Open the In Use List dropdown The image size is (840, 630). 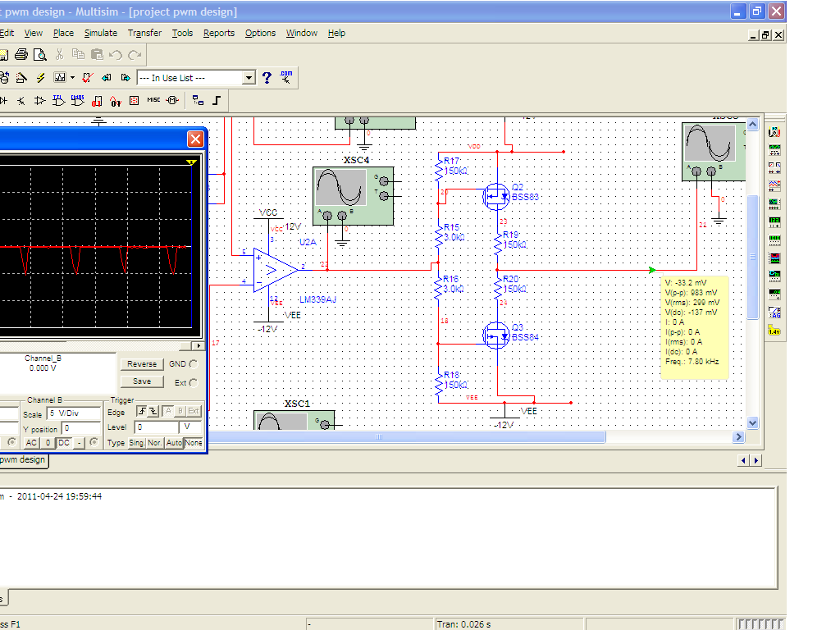pos(249,78)
